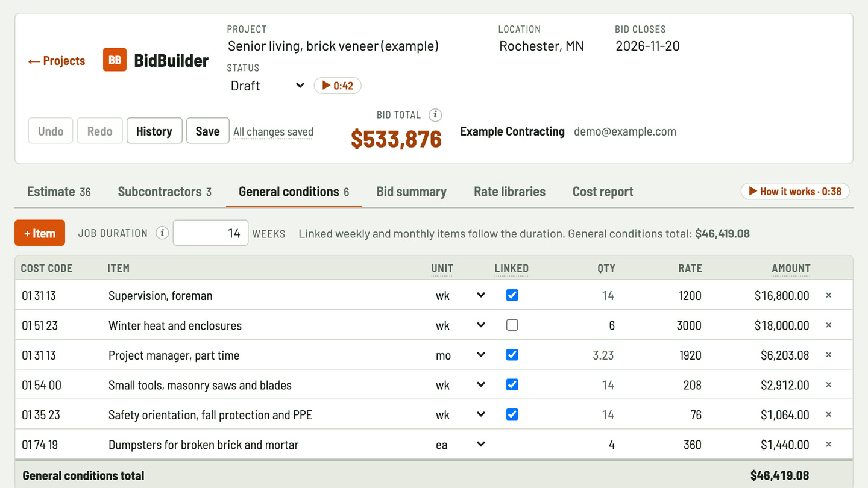The image size is (868, 488).
Task: Click the Job Duration info icon
Action: click(162, 233)
